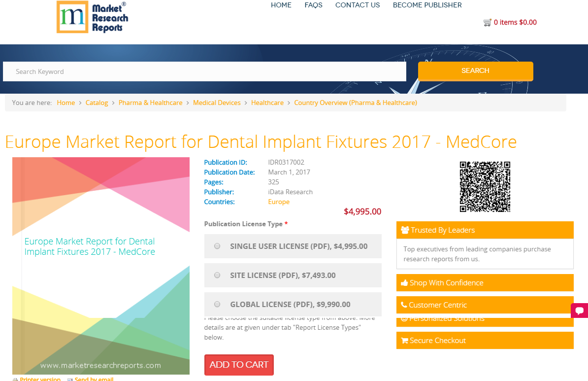Select Global License radio button

tap(217, 304)
